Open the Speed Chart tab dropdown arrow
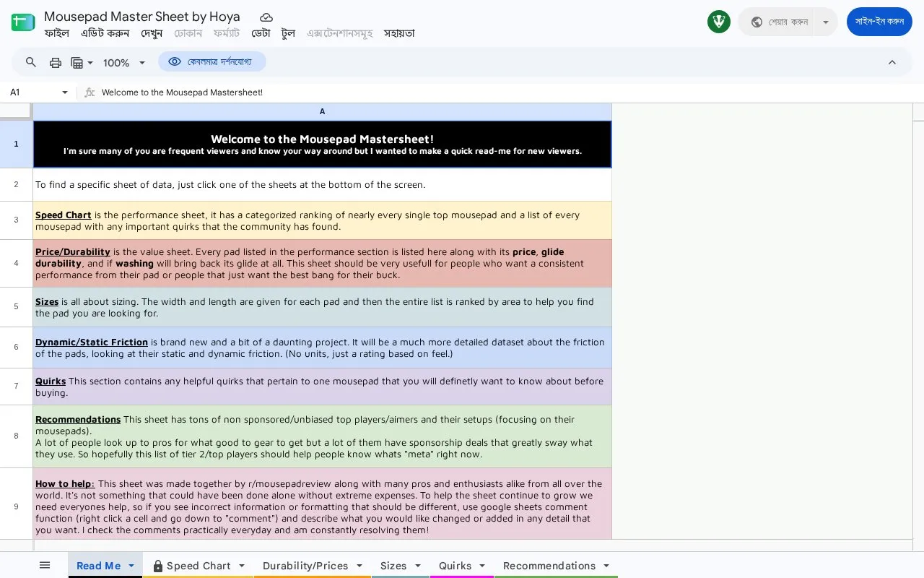Image resolution: width=924 pixels, height=578 pixels. (242, 566)
